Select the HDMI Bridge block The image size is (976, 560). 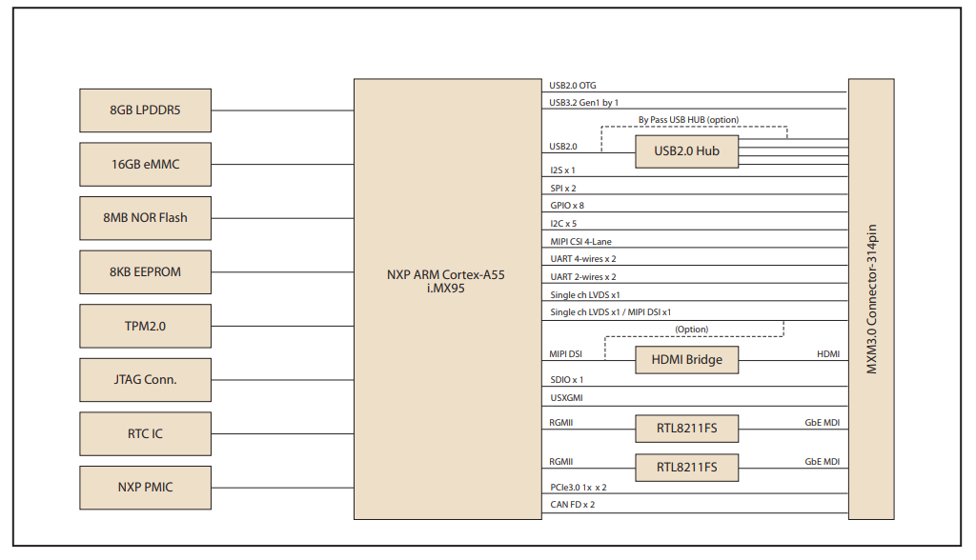pos(686,359)
